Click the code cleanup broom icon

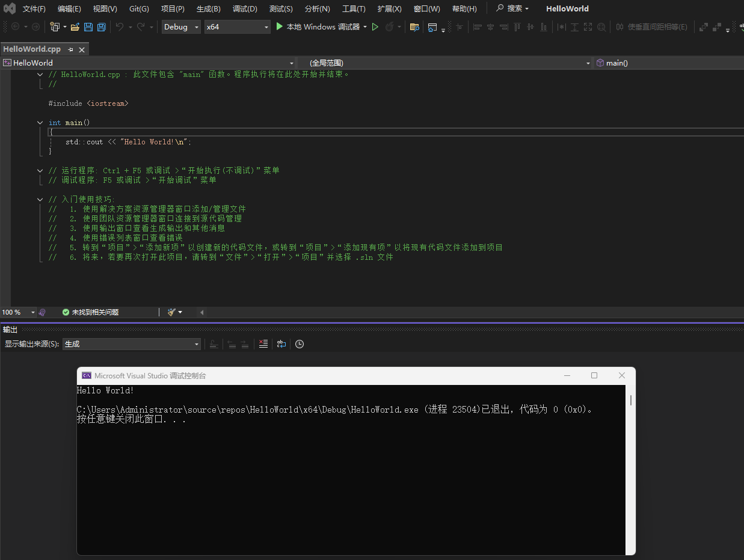click(x=171, y=312)
